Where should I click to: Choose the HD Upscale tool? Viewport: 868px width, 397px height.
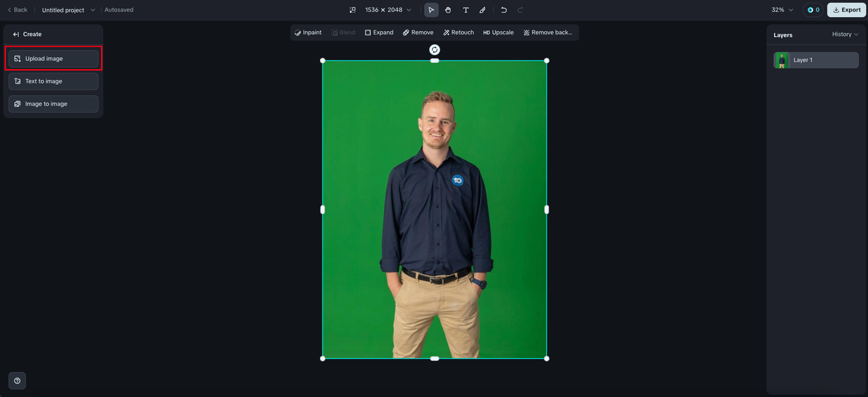click(498, 33)
